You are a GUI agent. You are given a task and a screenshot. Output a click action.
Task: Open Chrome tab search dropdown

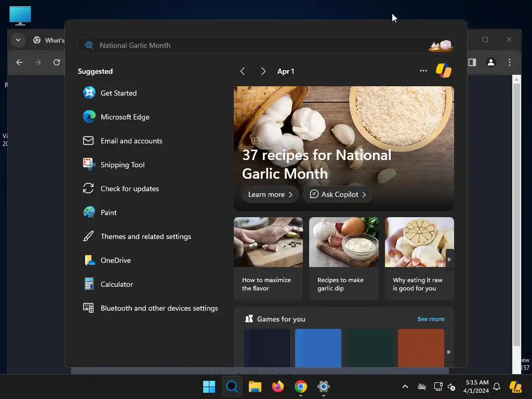point(18,40)
